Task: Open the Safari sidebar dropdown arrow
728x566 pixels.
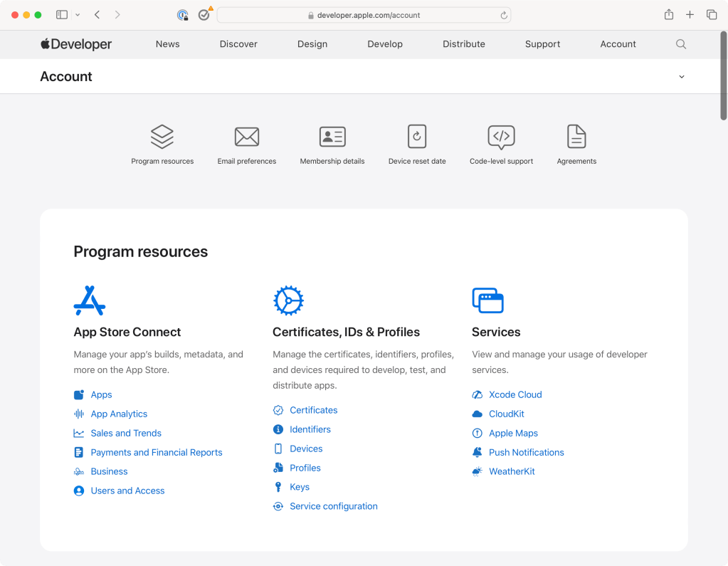Action: pyautogui.click(x=78, y=15)
